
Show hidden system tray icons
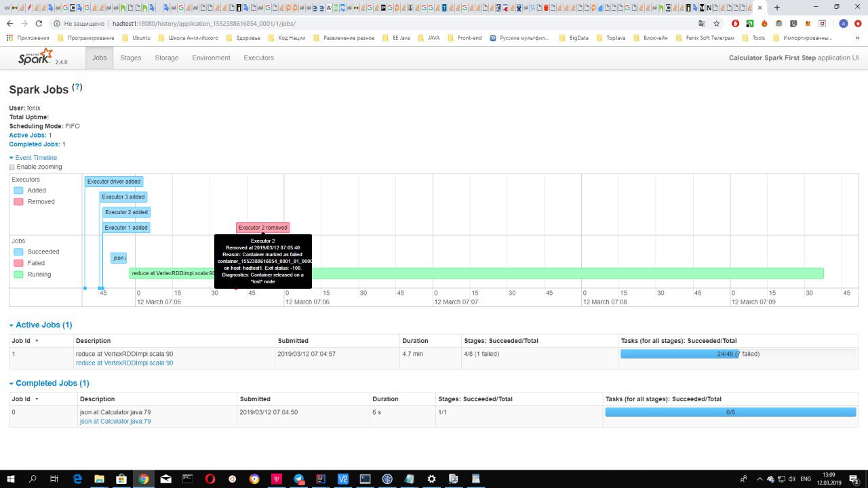[759, 479]
